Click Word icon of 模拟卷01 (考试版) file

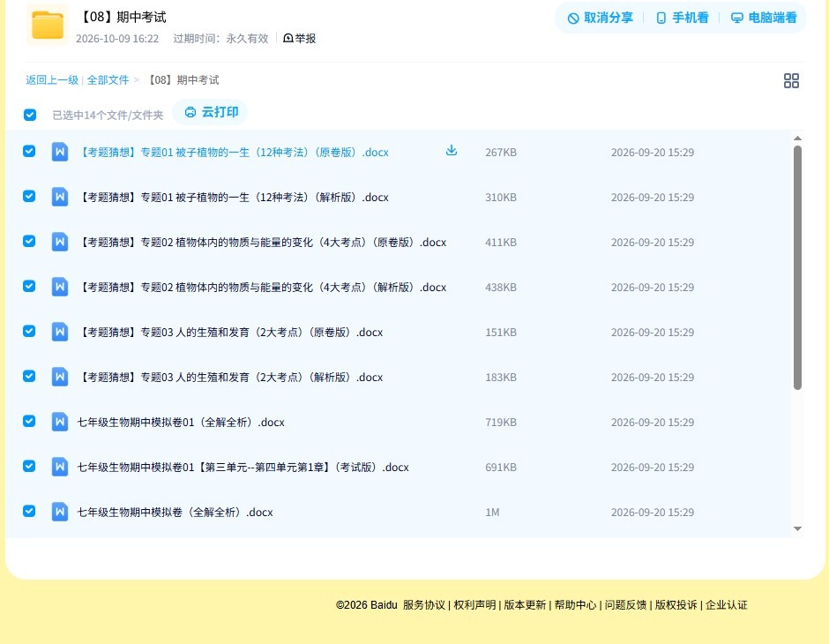[60, 467]
